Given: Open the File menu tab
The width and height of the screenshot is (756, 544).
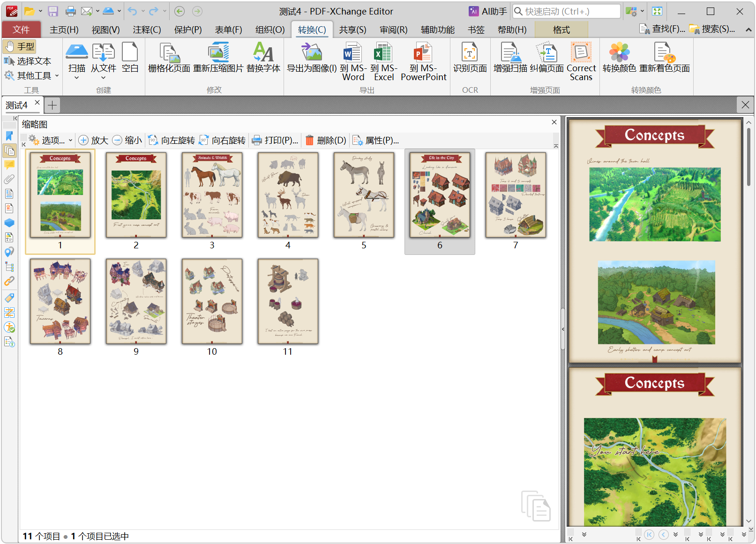Looking at the screenshot, I should [21, 30].
